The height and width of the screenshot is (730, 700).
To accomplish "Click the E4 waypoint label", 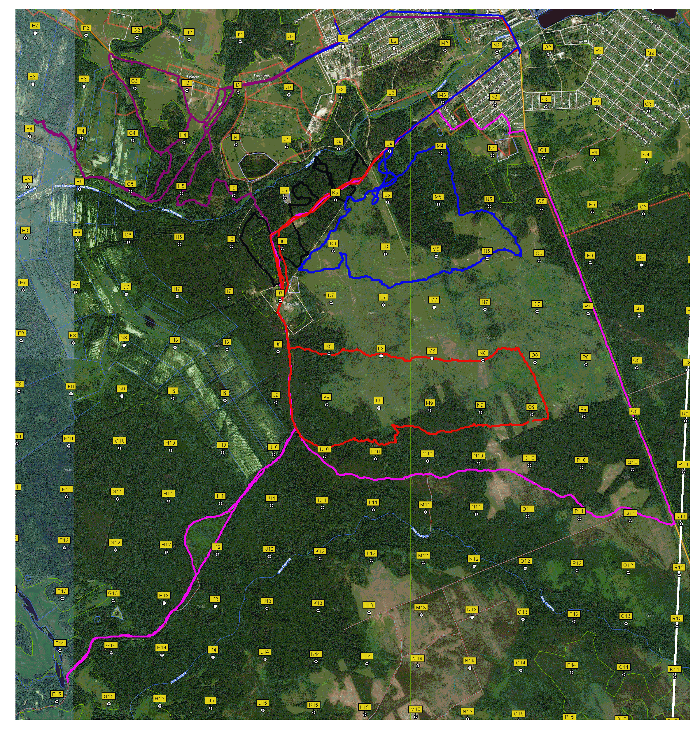I will 29,129.
